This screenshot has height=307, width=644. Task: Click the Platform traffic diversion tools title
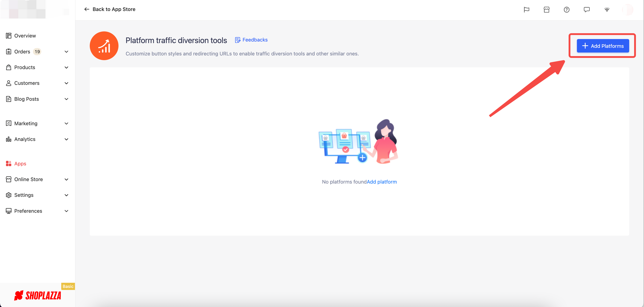point(176,40)
